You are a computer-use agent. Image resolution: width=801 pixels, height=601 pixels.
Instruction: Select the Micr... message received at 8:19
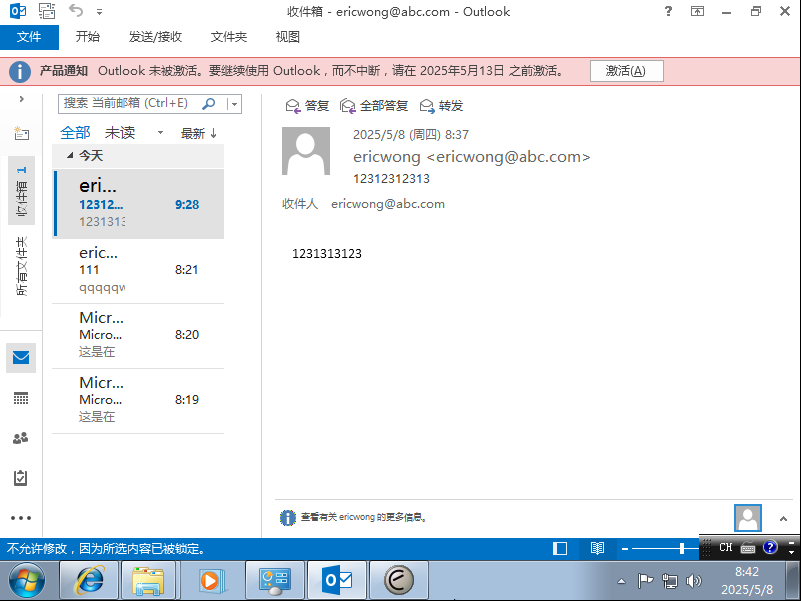click(x=138, y=401)
